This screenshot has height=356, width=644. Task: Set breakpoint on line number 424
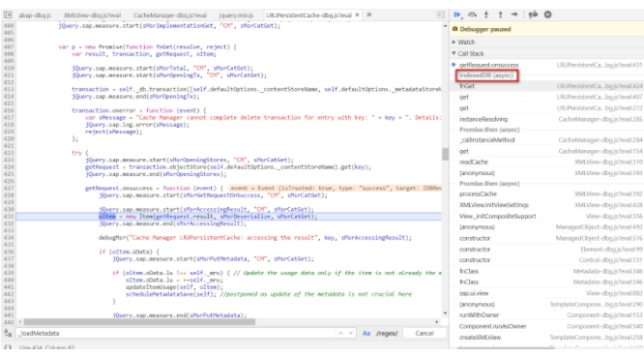click(x=8, y=167)
